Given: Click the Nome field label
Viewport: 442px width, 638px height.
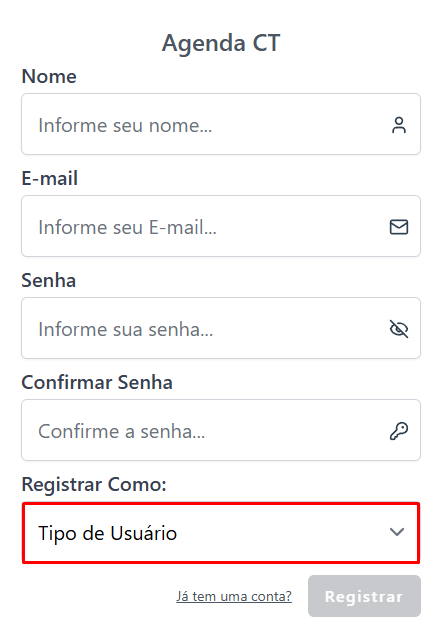Looking at the screenshot, I should pos(49,76).
